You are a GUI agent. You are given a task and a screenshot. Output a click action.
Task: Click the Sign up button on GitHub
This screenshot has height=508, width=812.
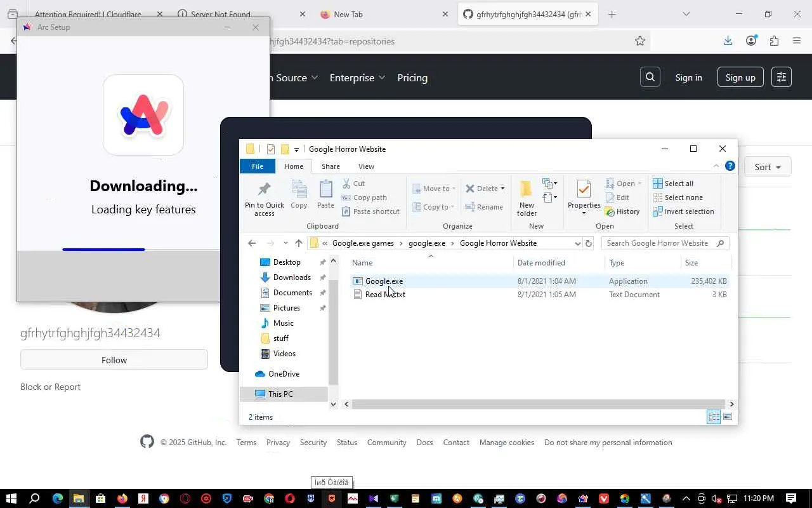740,77
